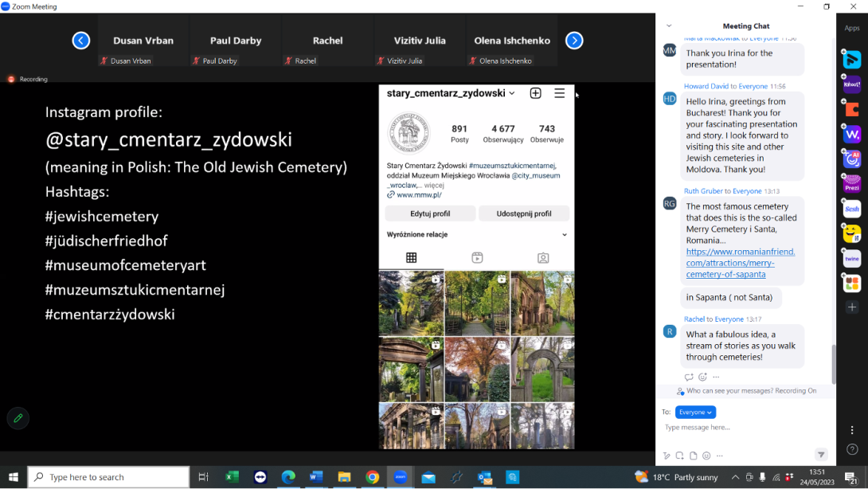Screen dimensions: 868x489
Task: Open Google Chrome from the taskbar
Action: pyautogui.click(x=373, y=477)
